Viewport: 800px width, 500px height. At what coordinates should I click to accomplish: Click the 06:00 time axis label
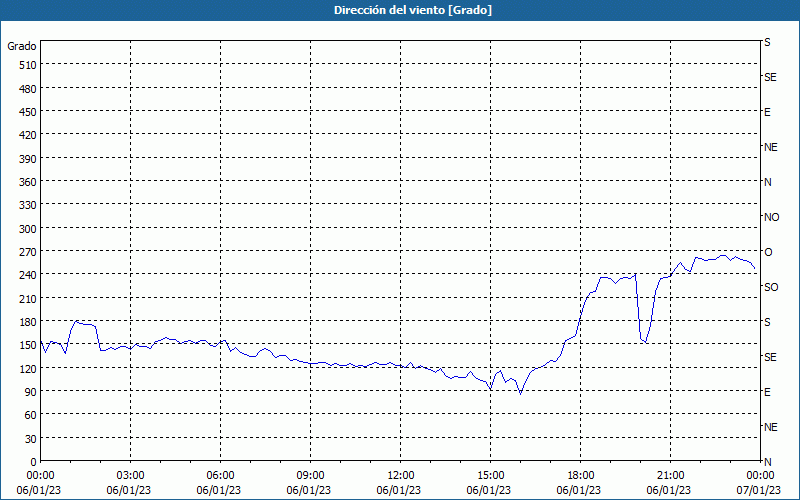[x=220, y=476]
